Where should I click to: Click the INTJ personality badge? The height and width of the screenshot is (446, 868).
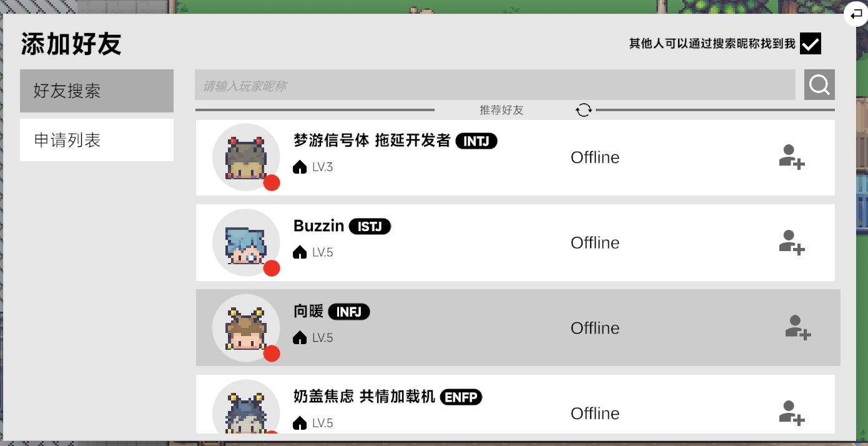[x=476, y=141]
